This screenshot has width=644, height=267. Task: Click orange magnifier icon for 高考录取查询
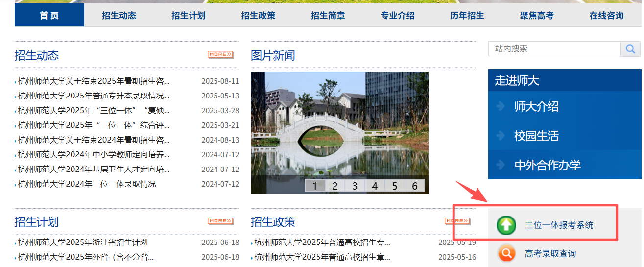(506, 254)
